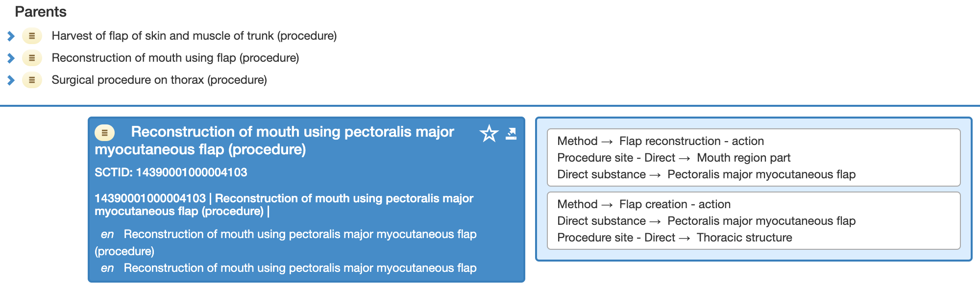
Task: Click Flap reconstruction - action method value
Action: pos(691,141)
